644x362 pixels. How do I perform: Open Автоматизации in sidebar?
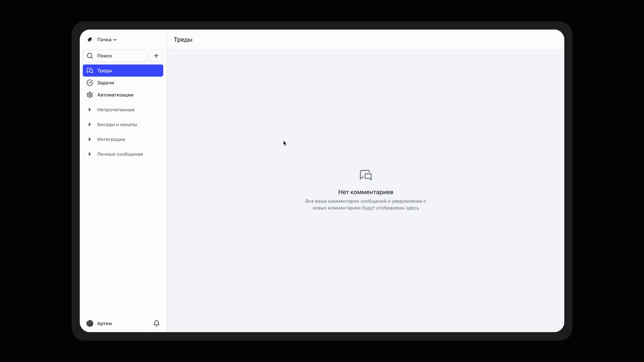(115, 95)
